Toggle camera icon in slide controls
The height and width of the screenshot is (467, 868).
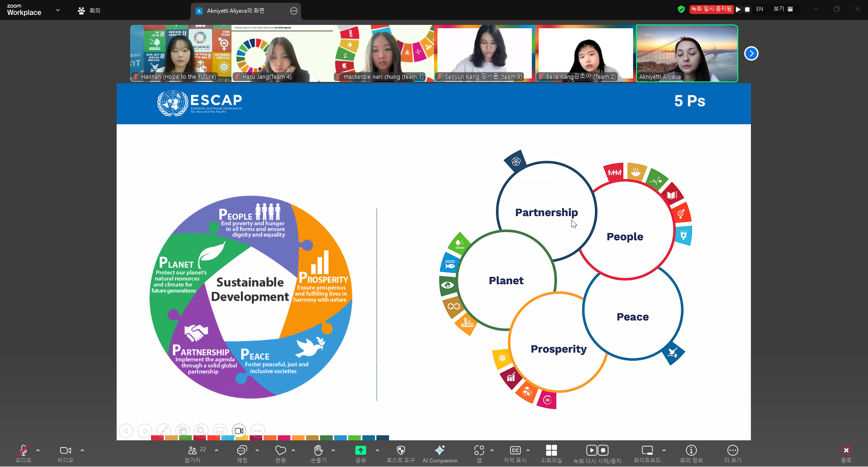click(239, 431)
